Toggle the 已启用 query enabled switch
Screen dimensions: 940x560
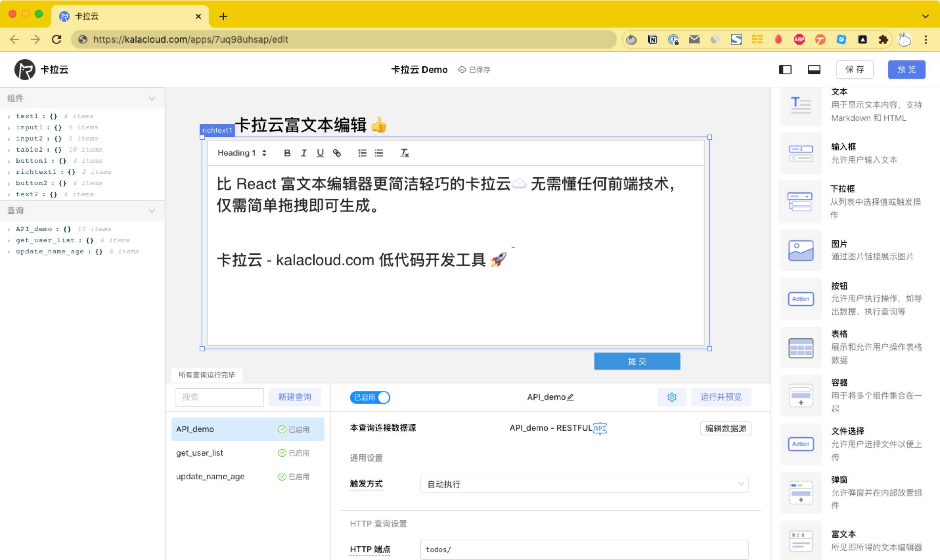pos(369,398)
